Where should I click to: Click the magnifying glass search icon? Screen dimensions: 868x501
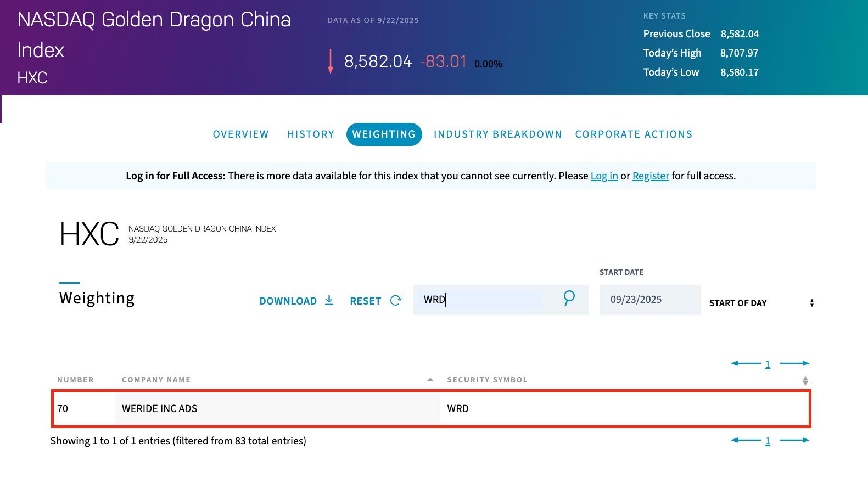point(569,298)
